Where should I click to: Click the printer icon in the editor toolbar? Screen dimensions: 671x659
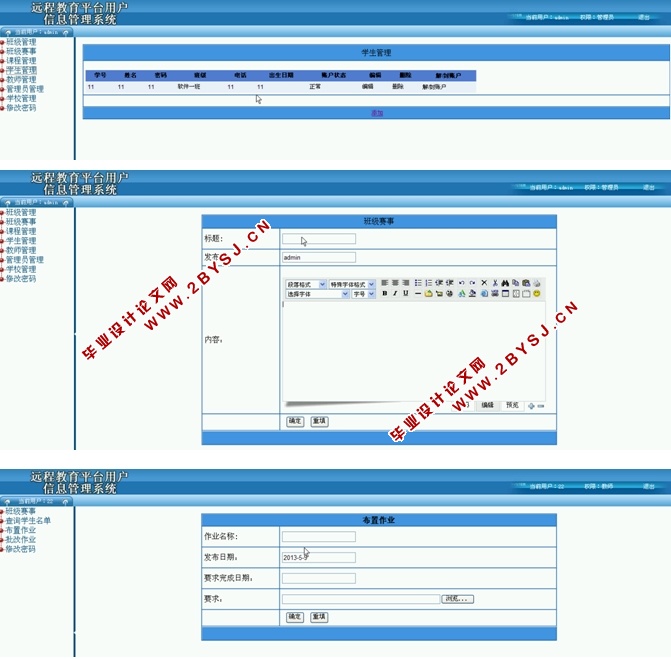537,283
